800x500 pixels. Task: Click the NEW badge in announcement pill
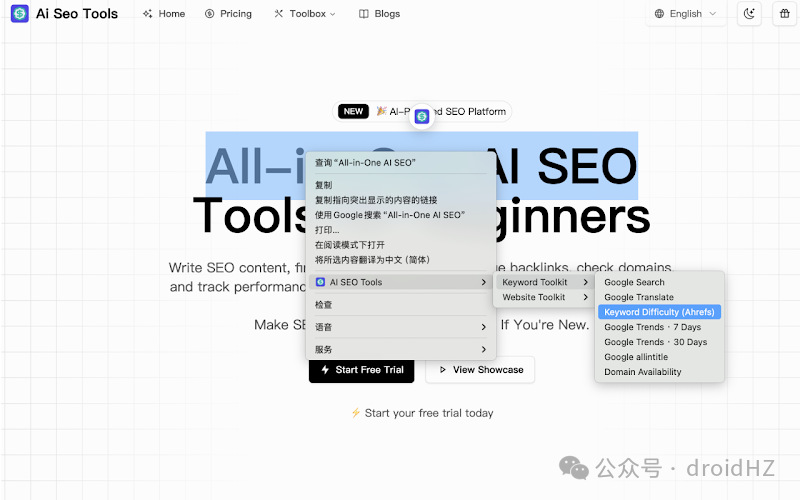[353, 111]
